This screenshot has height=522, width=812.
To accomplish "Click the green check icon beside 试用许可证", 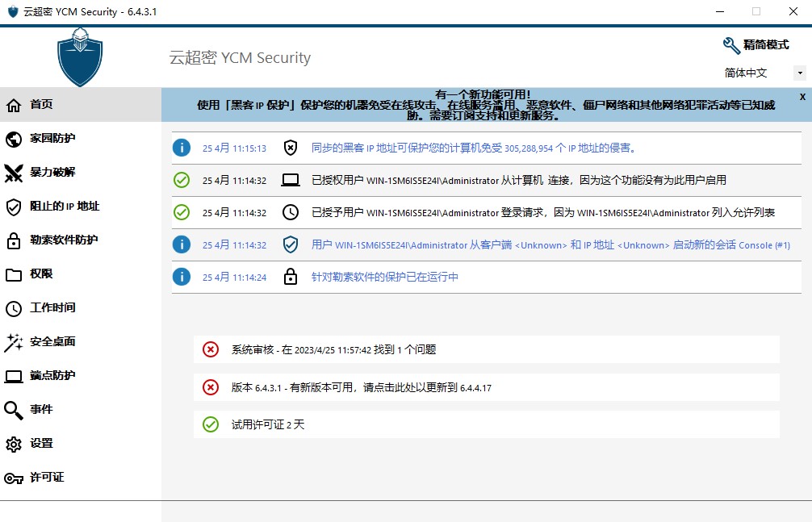I will click(x=210, y=424).
